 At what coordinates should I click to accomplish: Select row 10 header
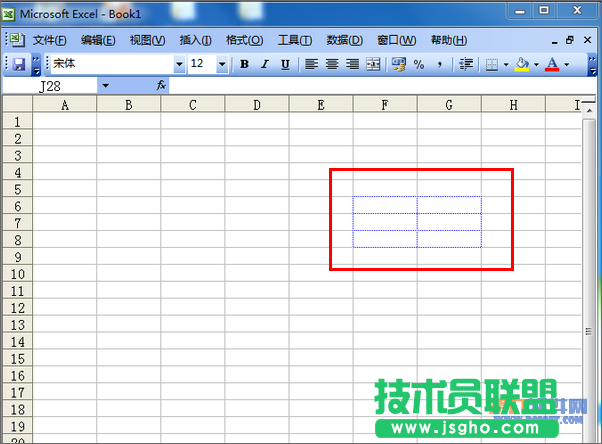coord(17,274)
